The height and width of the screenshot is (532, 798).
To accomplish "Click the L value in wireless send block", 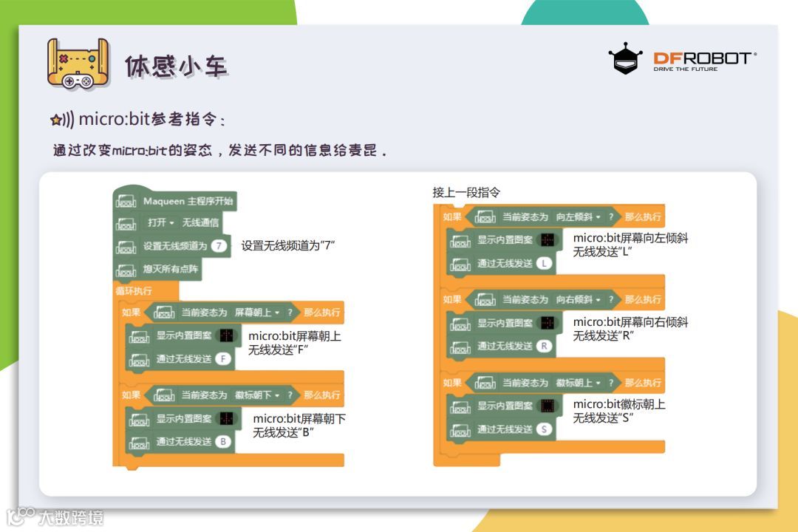I will 544,264.
